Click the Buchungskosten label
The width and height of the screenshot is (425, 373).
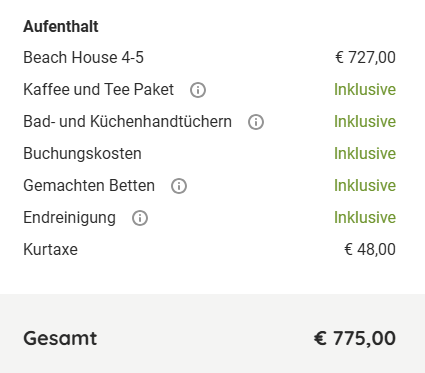82,154
